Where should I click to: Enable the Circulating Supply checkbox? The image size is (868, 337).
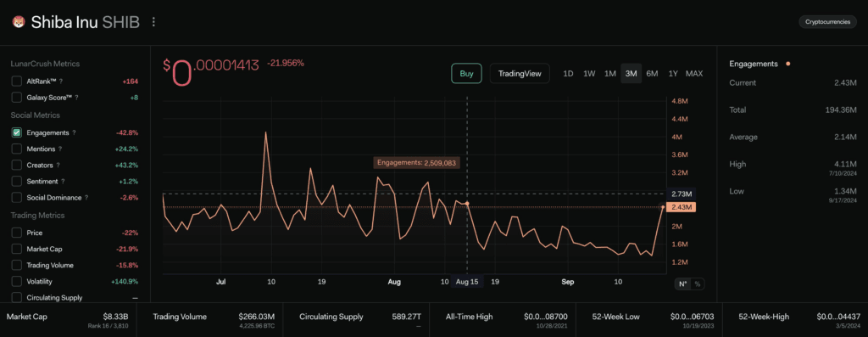click(17, 298)
